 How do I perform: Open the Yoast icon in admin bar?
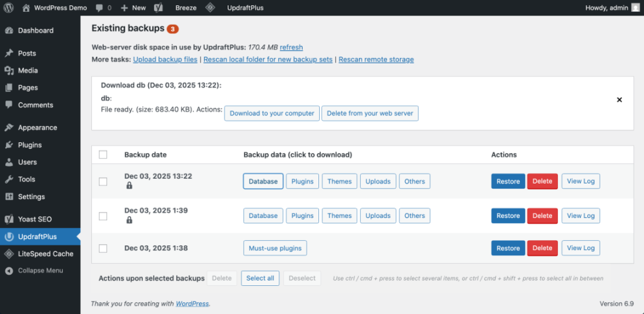(x=159, y=8)
